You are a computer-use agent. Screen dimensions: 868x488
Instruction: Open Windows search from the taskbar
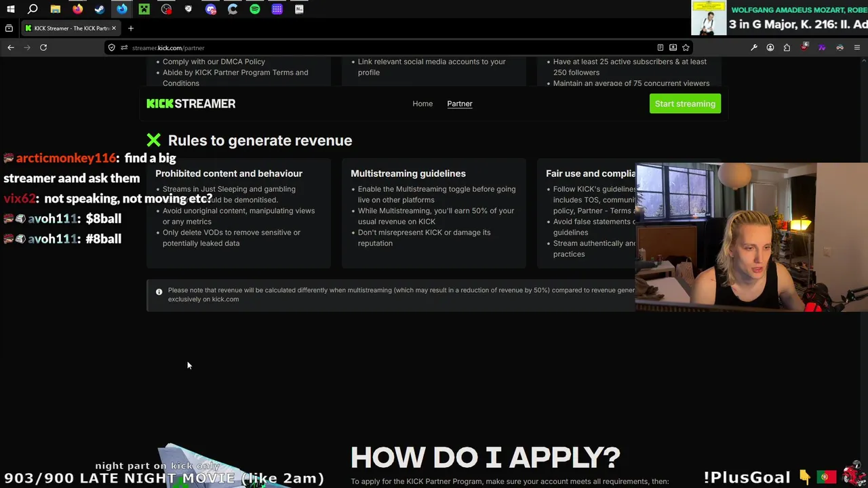point(33,9)
